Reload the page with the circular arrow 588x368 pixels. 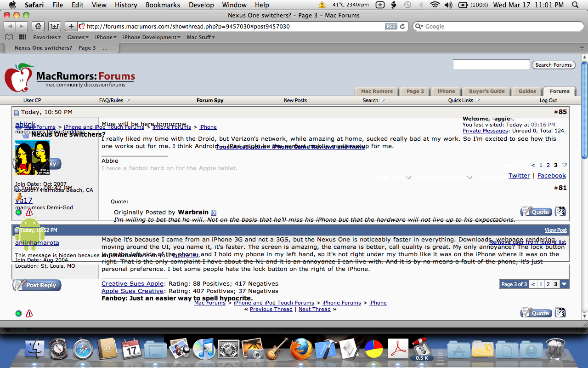403,26
